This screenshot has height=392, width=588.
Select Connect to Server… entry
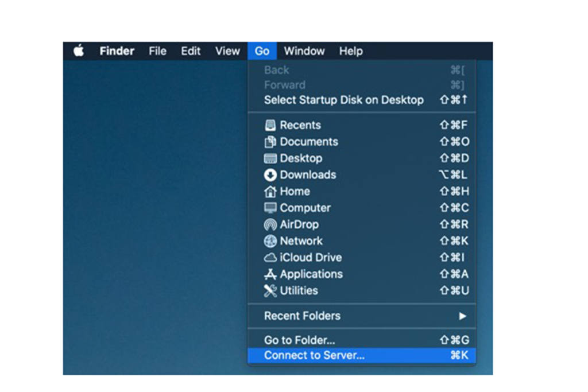click(x=362, y=355)
